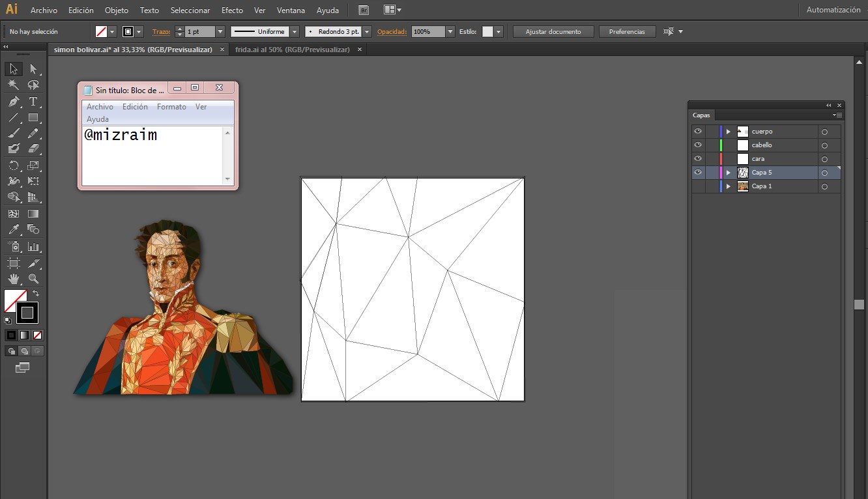The height and width of the screenshot is (499, 868).
Task: Select the Slice tool
Action: click(x=33, y=263)
